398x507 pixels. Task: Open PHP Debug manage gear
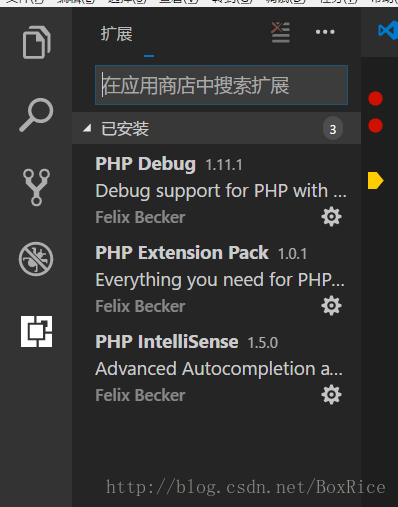coord(331,217)
